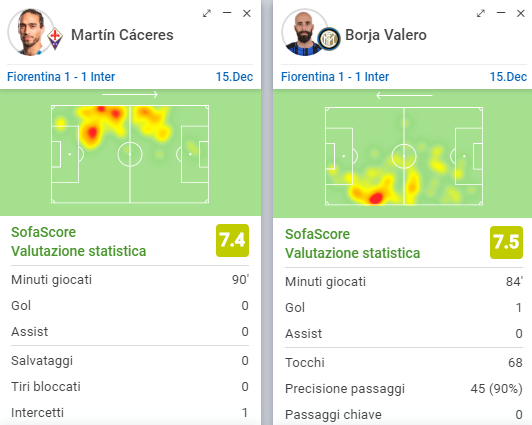Screen dimensions: 532x425
Task: Open Fiorentina 1 - 1 Inter link for Valero
Action: point(335,77)
